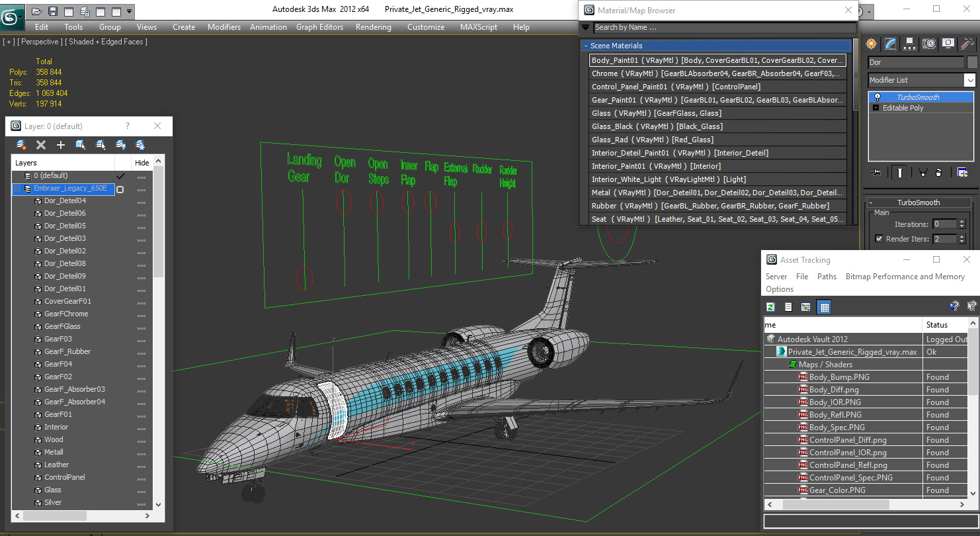This screenshot has width=980, height=536.
Task: Click the Save File floppy icon
Action: tap(53, 11)
